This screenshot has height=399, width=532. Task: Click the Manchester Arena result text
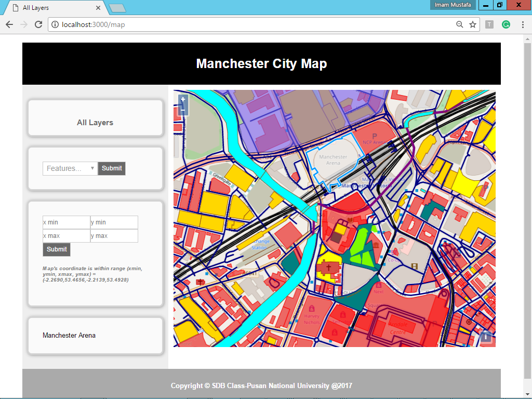point(69,335)
